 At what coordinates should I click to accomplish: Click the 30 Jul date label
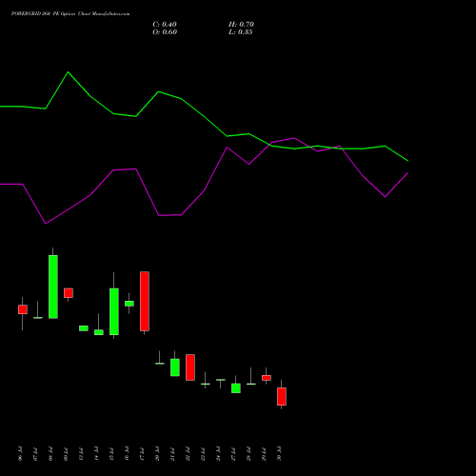279,453
